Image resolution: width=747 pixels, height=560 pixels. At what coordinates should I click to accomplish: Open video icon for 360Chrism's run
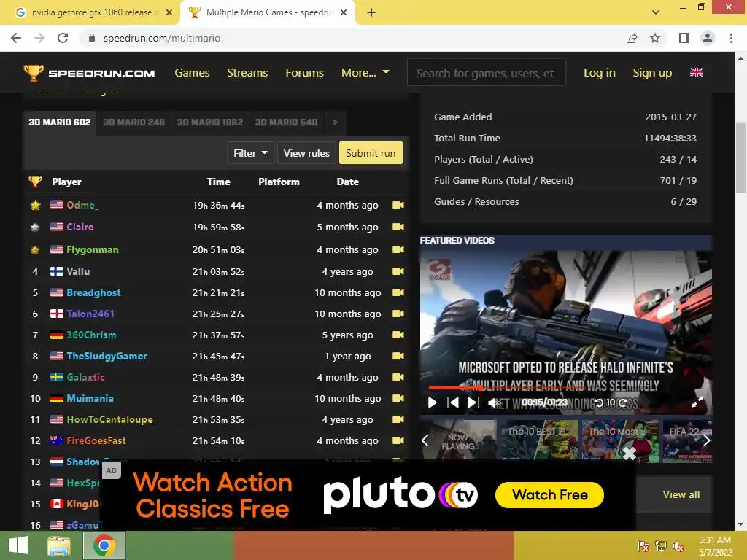398,335
